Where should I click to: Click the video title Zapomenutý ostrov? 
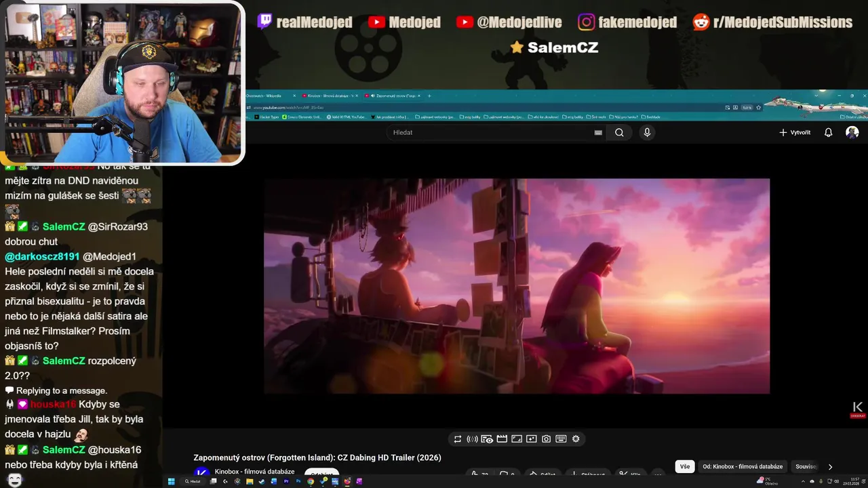click(317, 457)
